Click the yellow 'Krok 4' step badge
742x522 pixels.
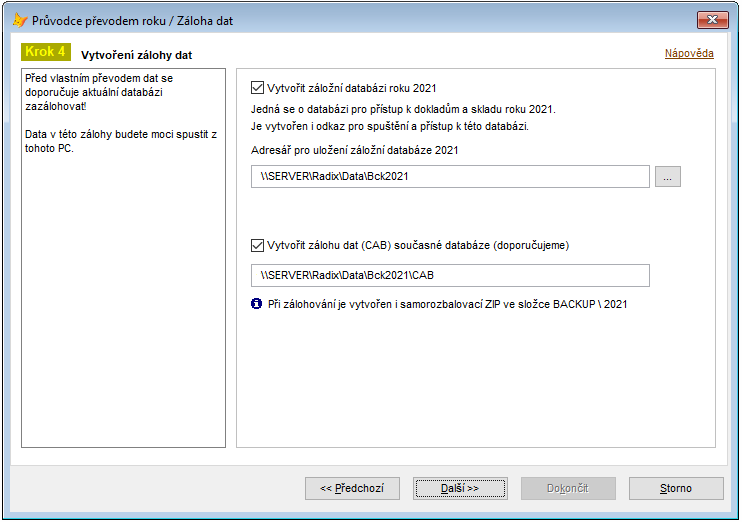pos(45,52)
